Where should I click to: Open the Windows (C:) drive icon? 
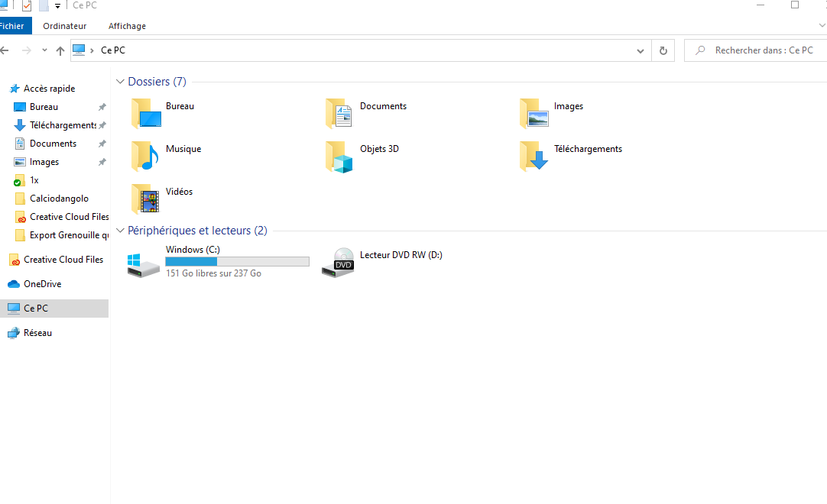tap(144, 262)
